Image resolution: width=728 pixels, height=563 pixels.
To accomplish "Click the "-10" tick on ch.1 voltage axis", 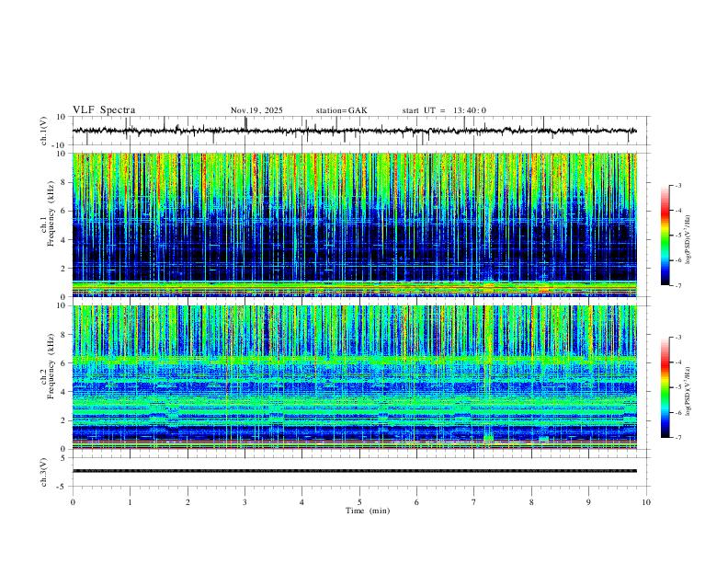I will [x=60, y=145].
